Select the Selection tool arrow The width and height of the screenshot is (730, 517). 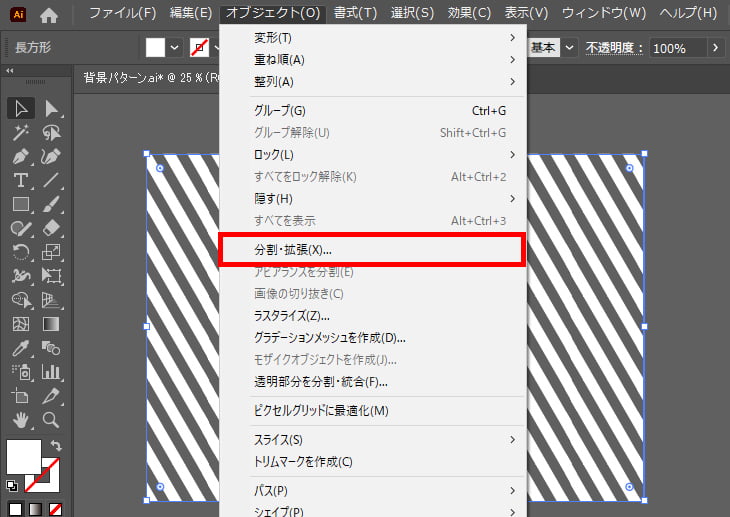point(21,108)
